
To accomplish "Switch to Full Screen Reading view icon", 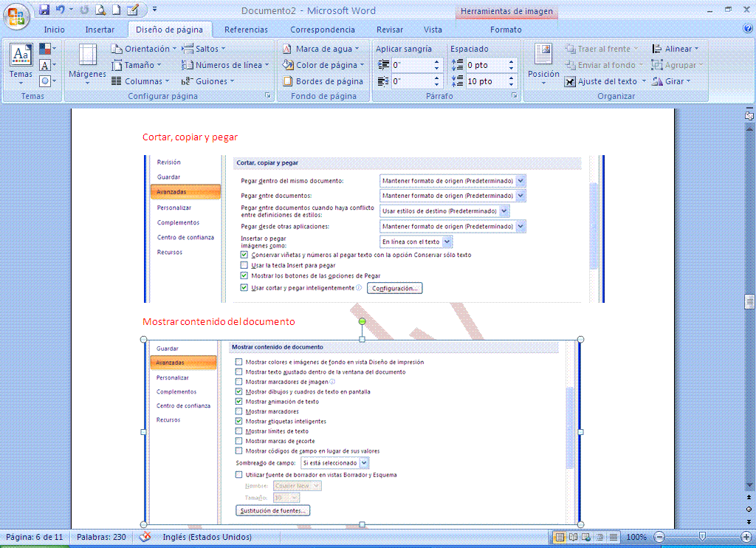I will coord(573,537).
